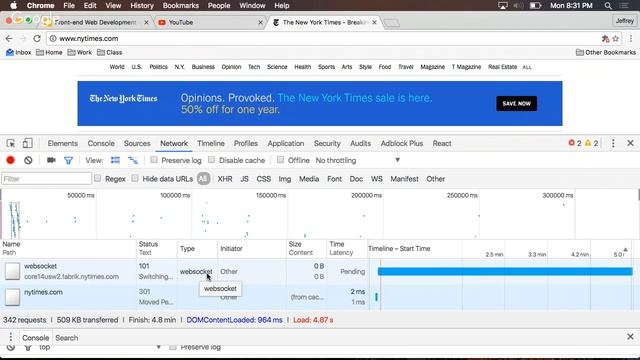Toggle capture screenshots camera icon

(51, 160)
